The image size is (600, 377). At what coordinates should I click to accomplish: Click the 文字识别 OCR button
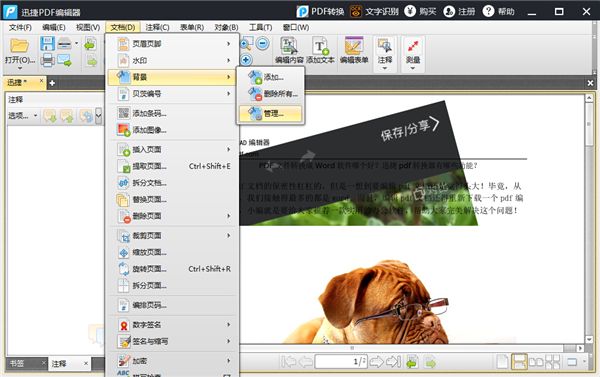click(x=374, y=11)
